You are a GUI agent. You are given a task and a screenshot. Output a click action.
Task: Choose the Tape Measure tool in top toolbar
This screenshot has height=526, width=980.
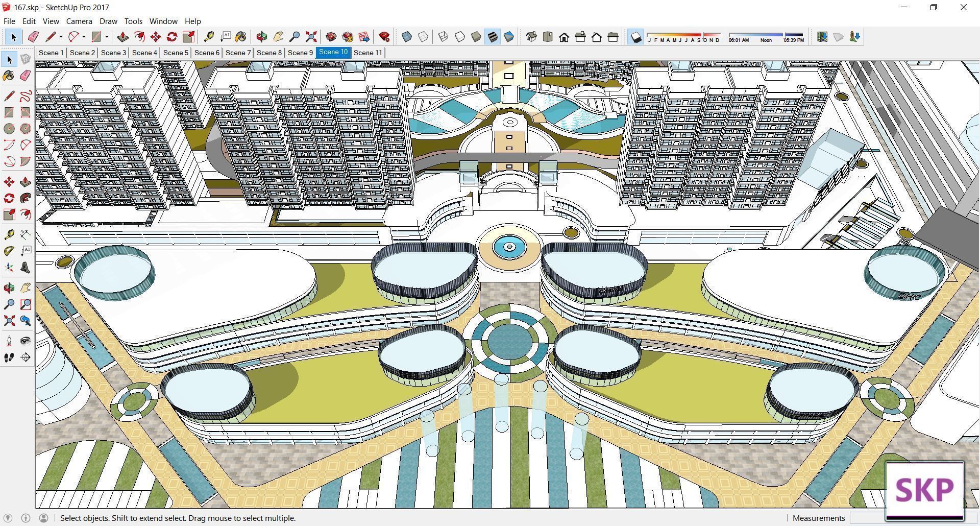208,37
